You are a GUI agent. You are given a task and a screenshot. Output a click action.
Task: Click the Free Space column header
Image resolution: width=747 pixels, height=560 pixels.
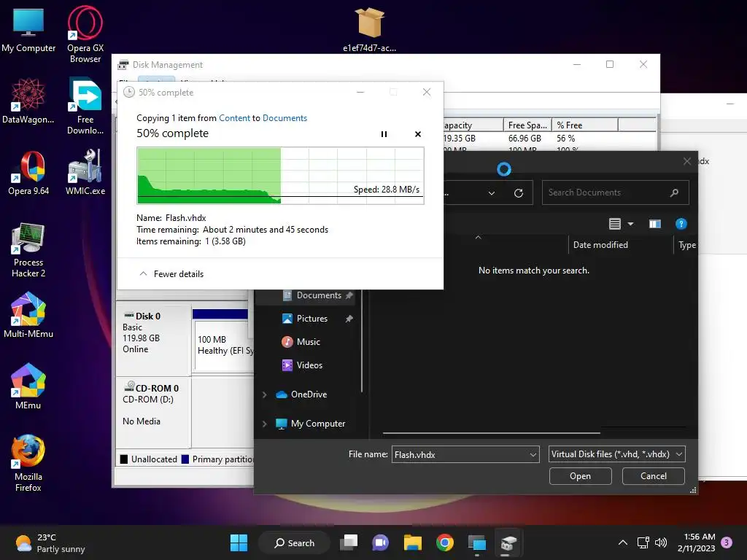(527, 125)
